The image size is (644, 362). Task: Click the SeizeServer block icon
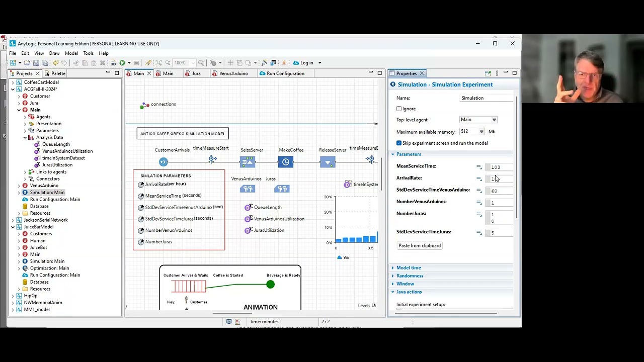coord(248,162)
